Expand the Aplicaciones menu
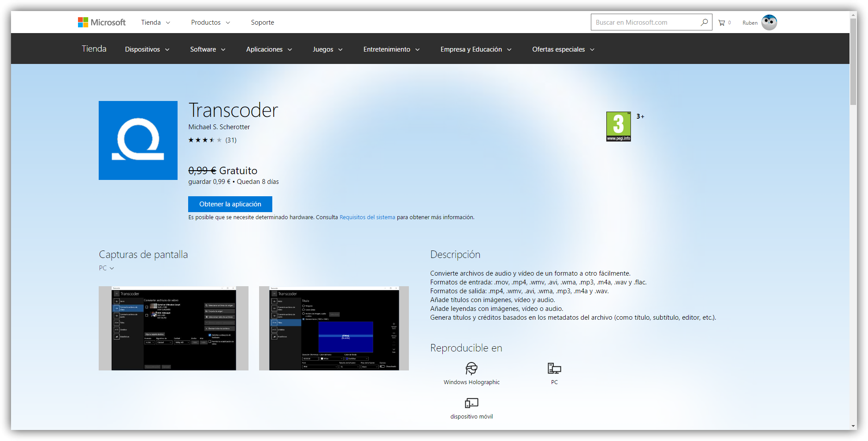Image resolution: width=868 pixels, height=441 pixels. [269, 49]
